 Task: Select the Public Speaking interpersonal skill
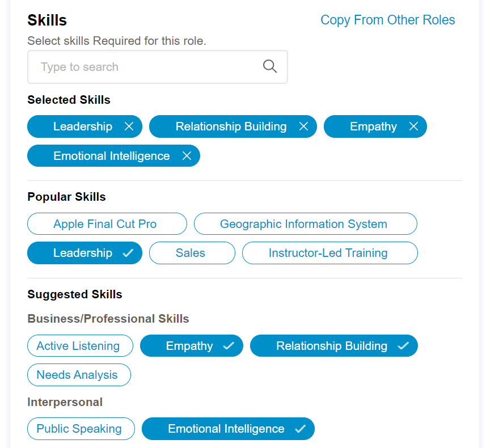tap(81, 429)
